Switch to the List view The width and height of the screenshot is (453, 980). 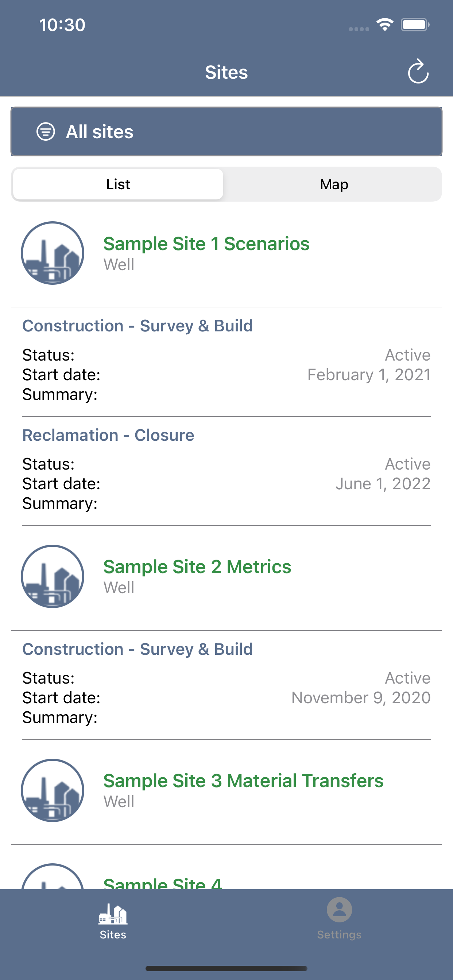point(118,184)
